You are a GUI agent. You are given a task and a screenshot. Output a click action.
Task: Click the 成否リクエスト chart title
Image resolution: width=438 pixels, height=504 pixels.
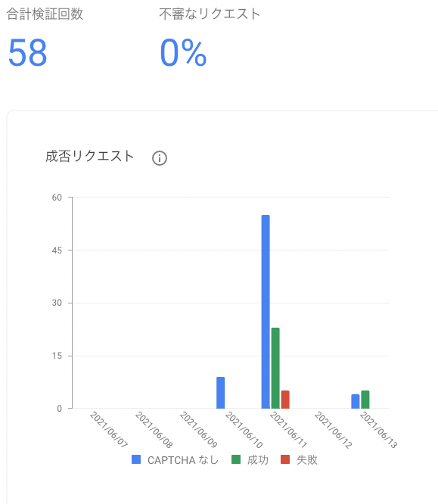click(x=90, y=157)
